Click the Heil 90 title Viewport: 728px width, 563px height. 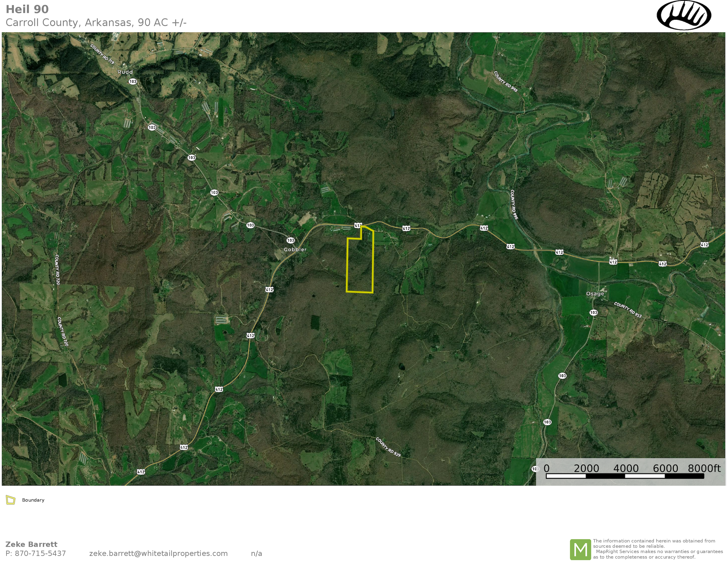(x=27, y=9)
